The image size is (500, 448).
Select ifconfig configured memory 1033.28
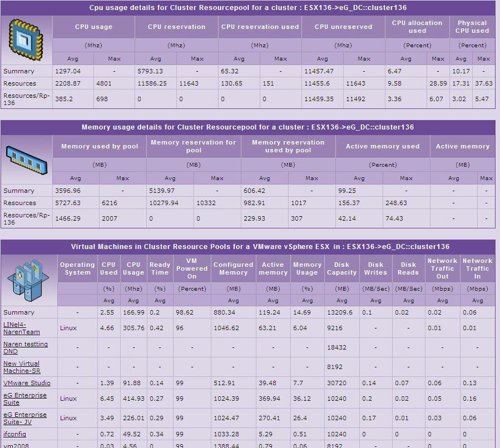(x=226, y=434)
